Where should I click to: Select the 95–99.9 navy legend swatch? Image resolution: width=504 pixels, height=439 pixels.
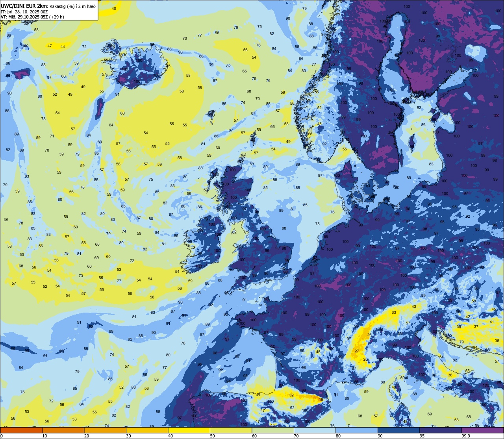click(x=441, y=430)
